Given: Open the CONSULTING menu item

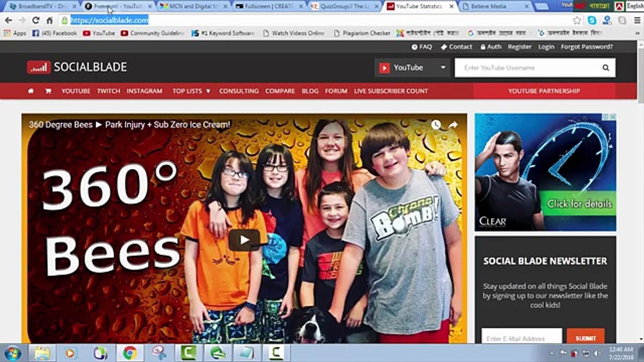Looking at the screenshot, I should pyautogui.click(x=239, y=91).
